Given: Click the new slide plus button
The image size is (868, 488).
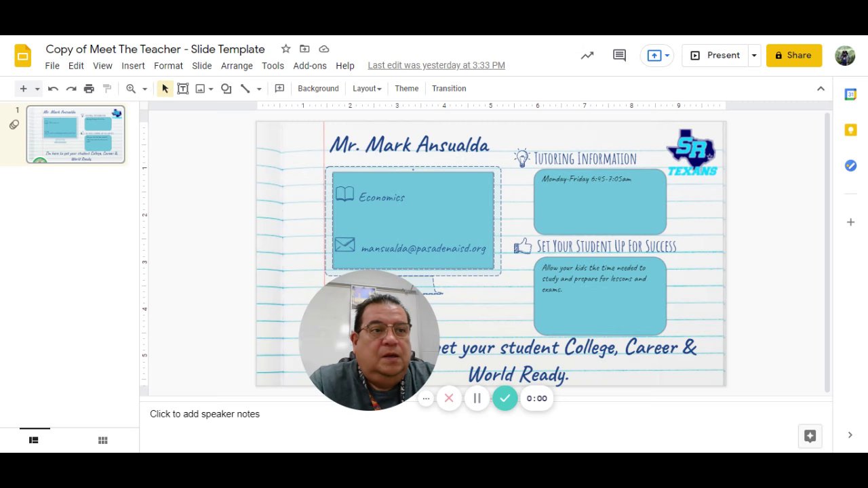Looking at the screenshot, I should (23, 89).
